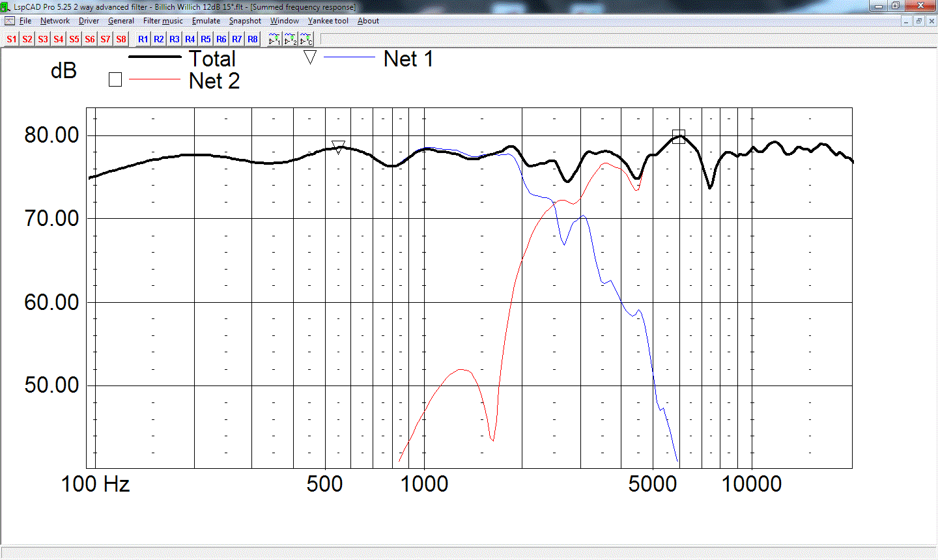Viewport: 938px width, 560px height.
Task: Click the network 1 schematic icon
Action: (x=275, y=39)
